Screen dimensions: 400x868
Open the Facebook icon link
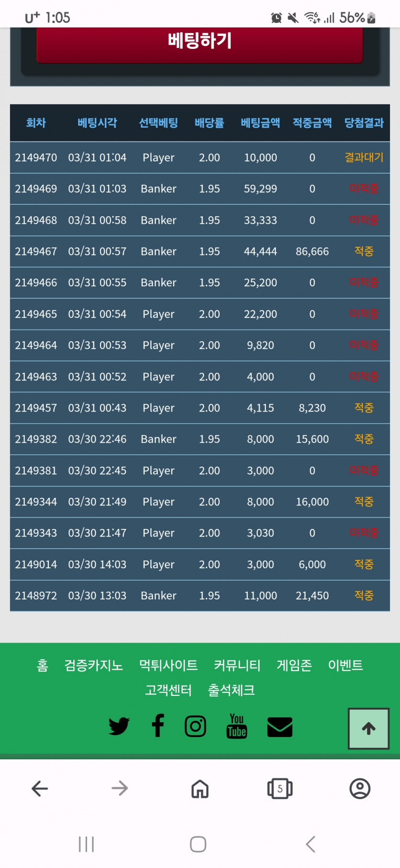(x=158, y=725)
